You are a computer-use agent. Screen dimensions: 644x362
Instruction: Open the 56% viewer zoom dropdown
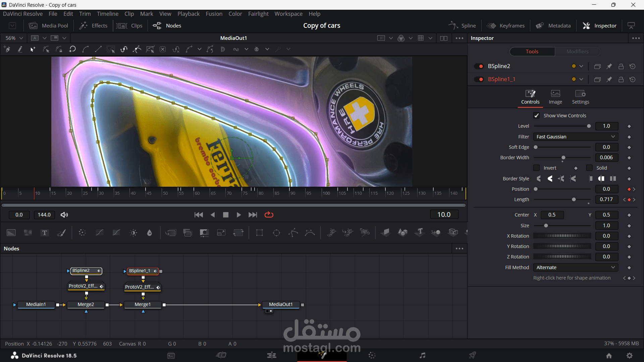[x=21, y=38]
